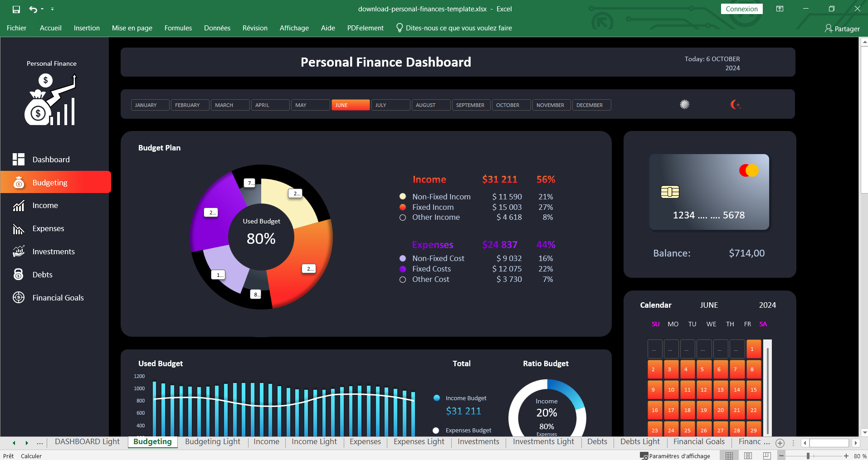Image resolution: width=868 pixels, height=460 pixels.
Task: Click the Save icon in title bar
Action: 16,9
